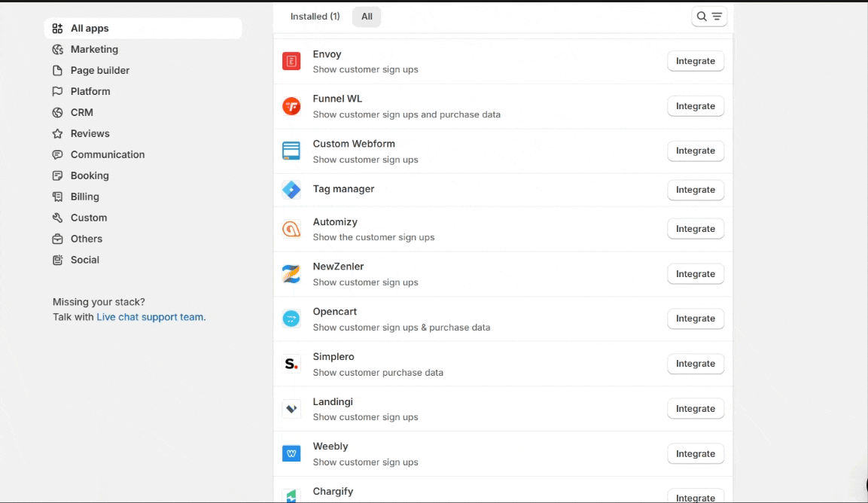Integrate the Tag manager app
The height and width of the screenshot is (503, 868).
(696, 190)
